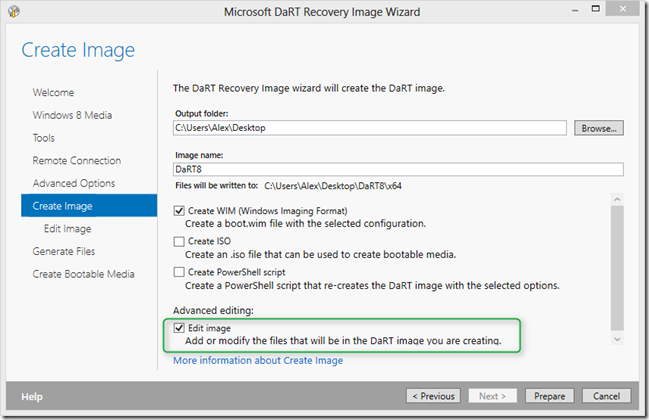Click the Prepare button

[x=549, y=396]
